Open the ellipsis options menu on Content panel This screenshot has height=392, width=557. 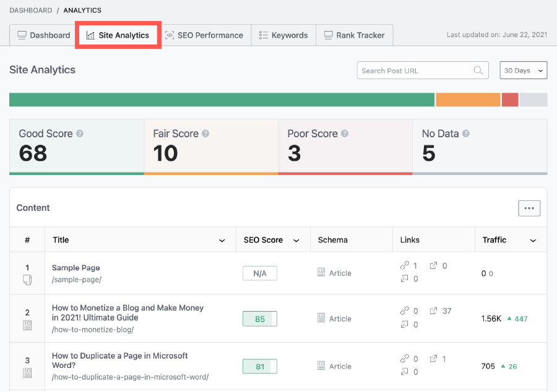coord(529,208)
